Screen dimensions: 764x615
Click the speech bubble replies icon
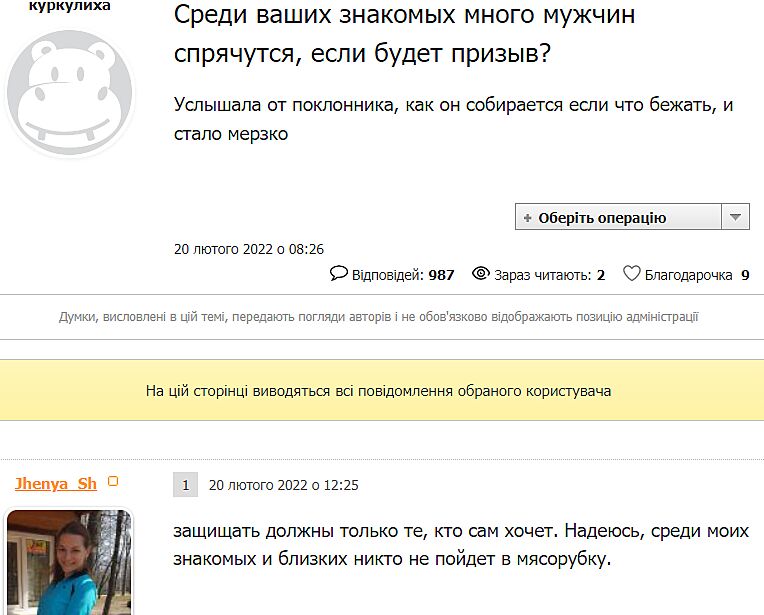pos(339,274)
